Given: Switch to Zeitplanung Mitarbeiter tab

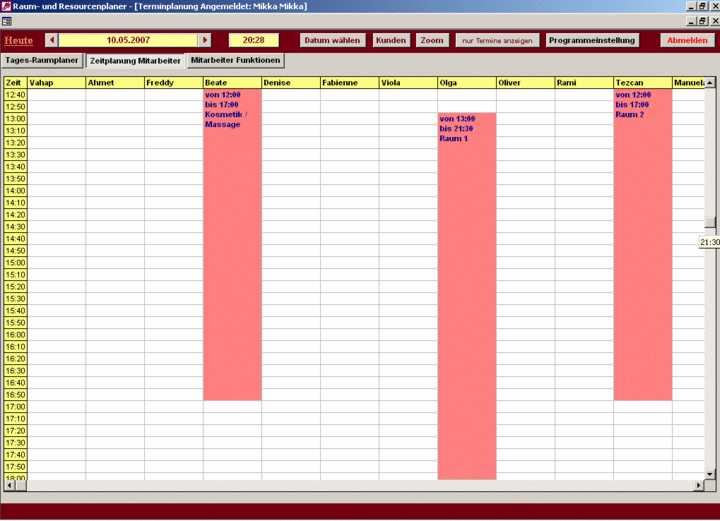Looking at the screenshot, I should coord(135,61).
